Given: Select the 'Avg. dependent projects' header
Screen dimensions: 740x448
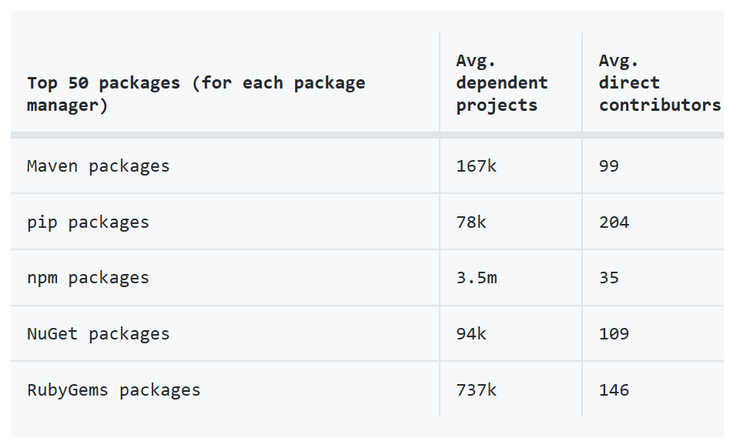Looking at the screenshot, I should click(x=502, y=83).
